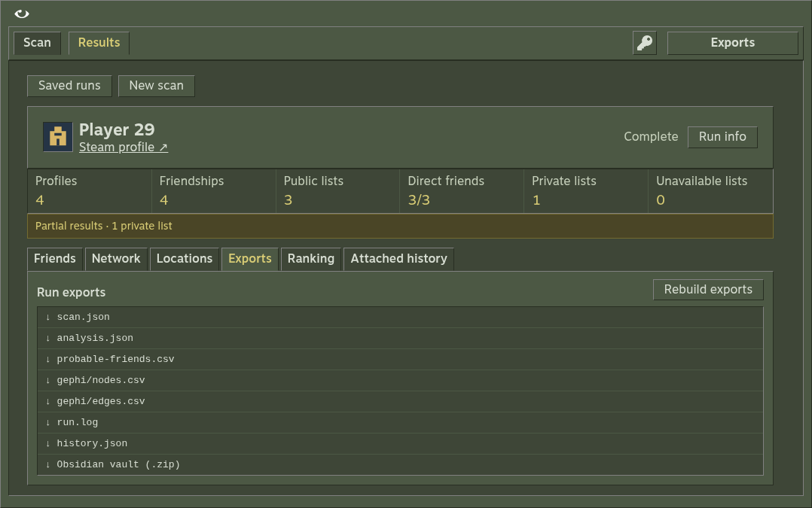Click the Player 29 avatar image
The height and width of the screenshot is (508, 812).
pyautogui.click(x=57, y=137)
